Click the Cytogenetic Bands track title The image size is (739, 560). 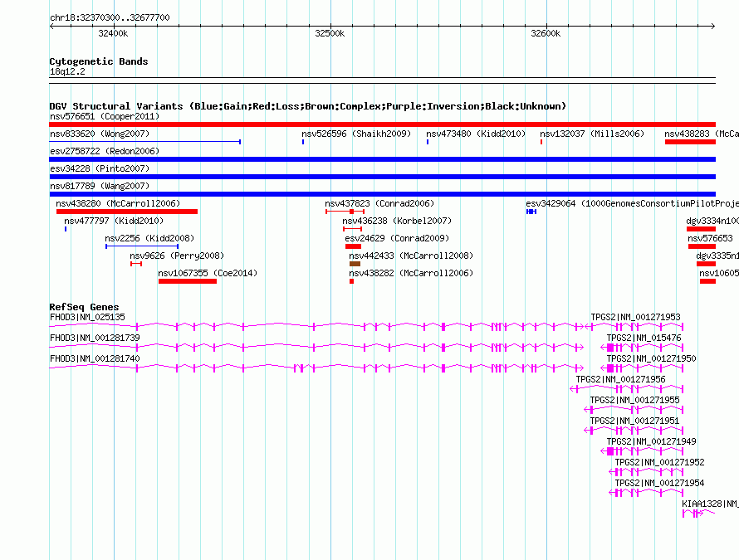tap(99, 61)
